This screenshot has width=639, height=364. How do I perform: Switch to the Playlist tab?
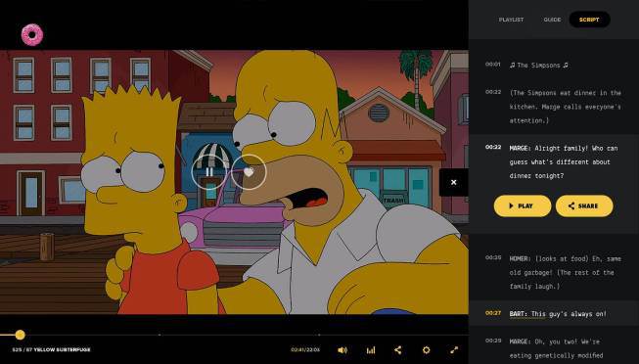pos(511,20)
